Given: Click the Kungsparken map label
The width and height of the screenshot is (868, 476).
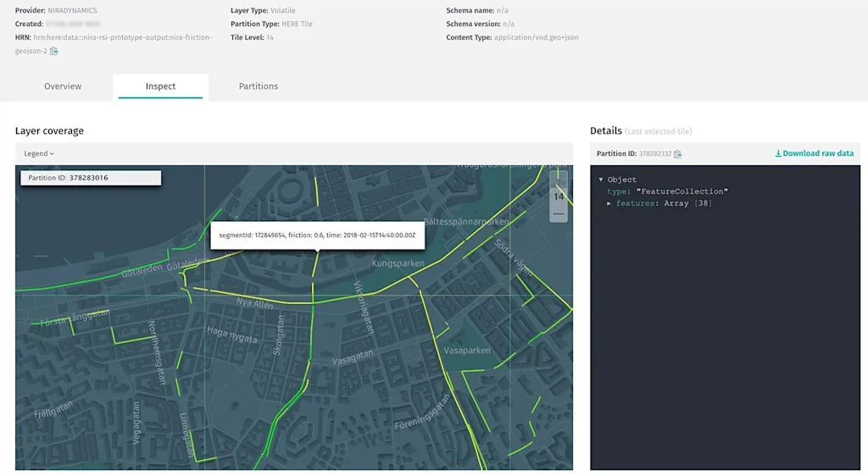Looking at the screenshot, I should (x=398, y=263).
